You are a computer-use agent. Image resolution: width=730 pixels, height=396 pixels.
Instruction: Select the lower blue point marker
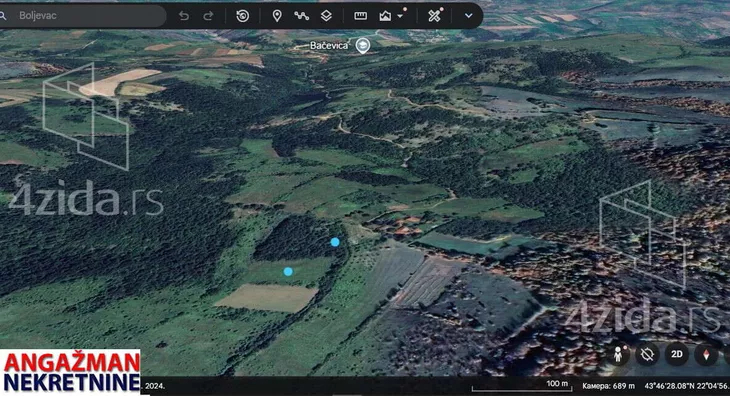[288, 271]
